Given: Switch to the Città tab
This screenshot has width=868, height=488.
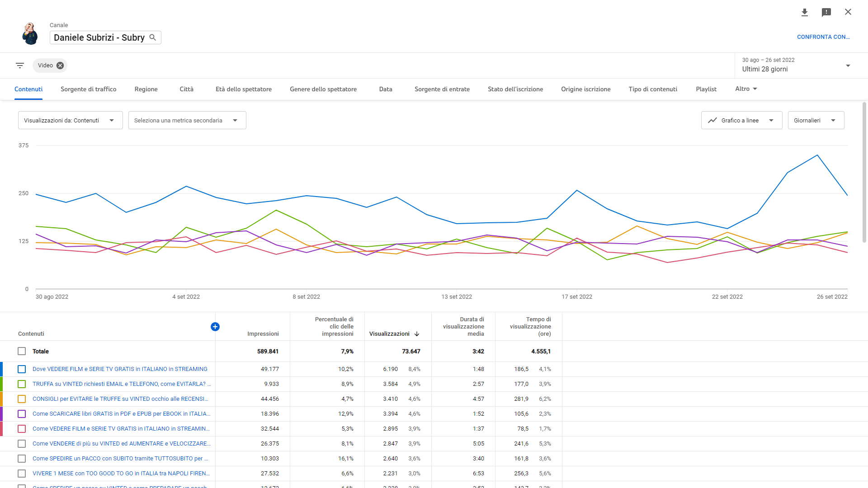Looking at the screenshot, I should 186,89.
